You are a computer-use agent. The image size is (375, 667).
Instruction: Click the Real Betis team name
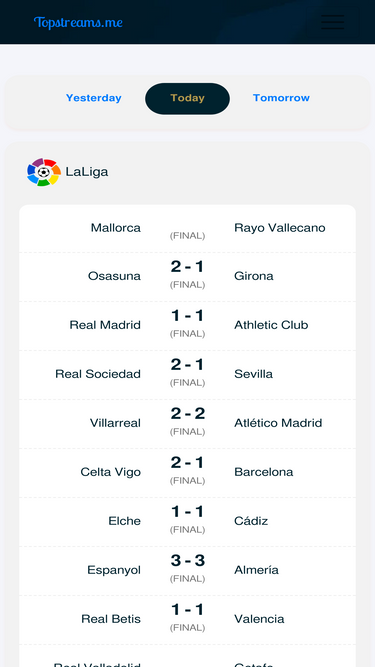point(111,619)
